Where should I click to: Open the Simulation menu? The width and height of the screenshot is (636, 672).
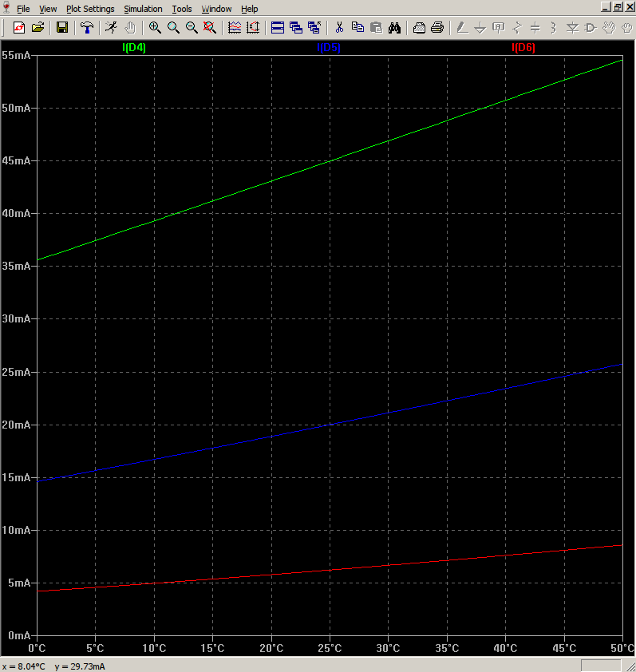tap(143, 9)
